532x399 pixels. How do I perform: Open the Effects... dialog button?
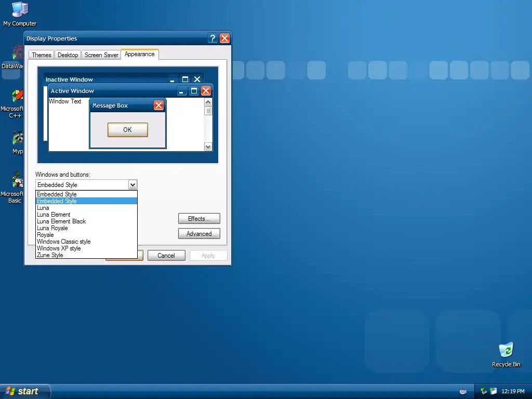[199, 219]
